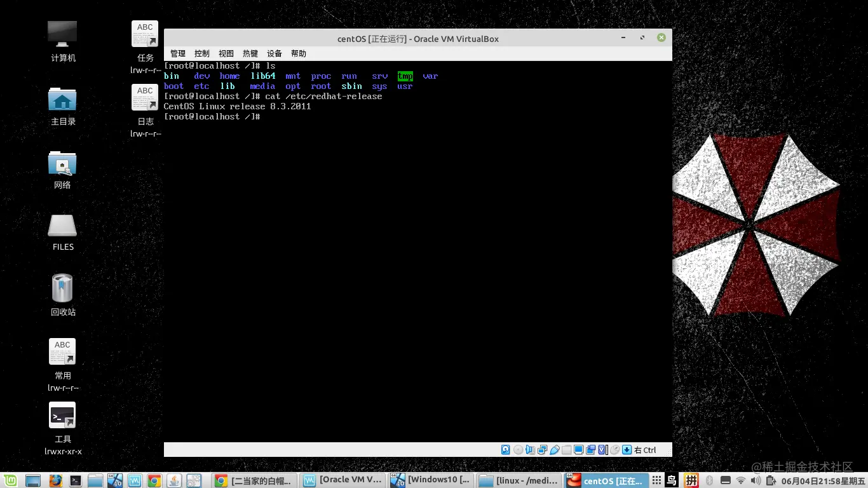
Task: Switch to the Chrome 二当家的白帽 taskbar window
Action: [254, 480]
